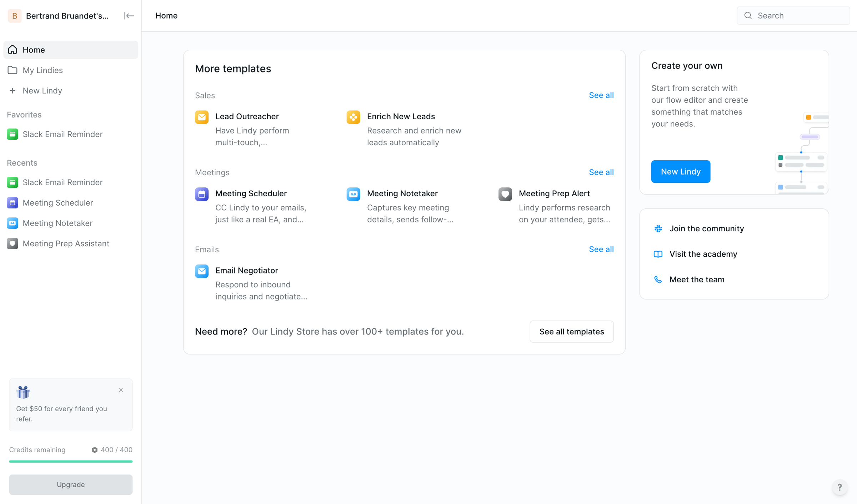Screen dimensions: 857x504
Task: See all Meetings templates
Action: (601, 172)
